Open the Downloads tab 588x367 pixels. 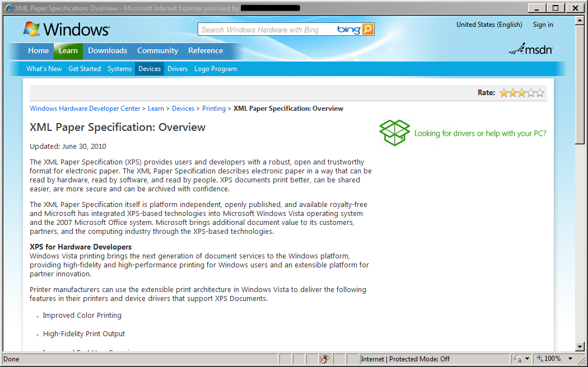(108, 50)
